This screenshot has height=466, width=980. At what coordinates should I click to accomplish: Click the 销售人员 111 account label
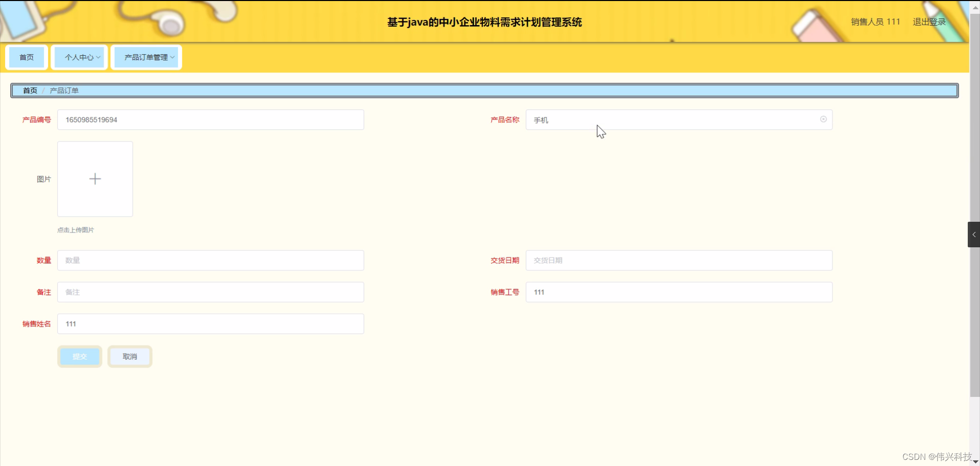pos(874,21)
